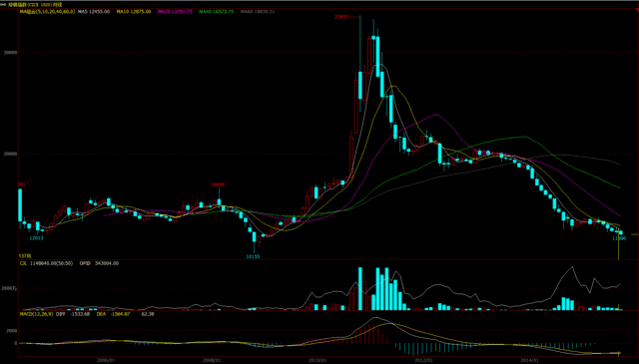Click the link icon beside the chart title
Screen dimensions: 639x364
3,4
